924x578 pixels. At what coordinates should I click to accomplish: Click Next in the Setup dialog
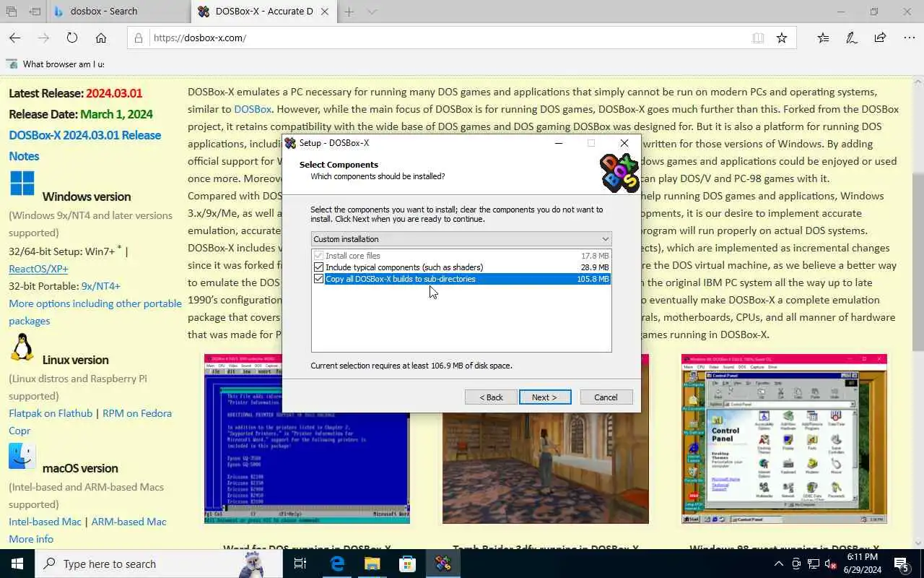coord(545,397)
